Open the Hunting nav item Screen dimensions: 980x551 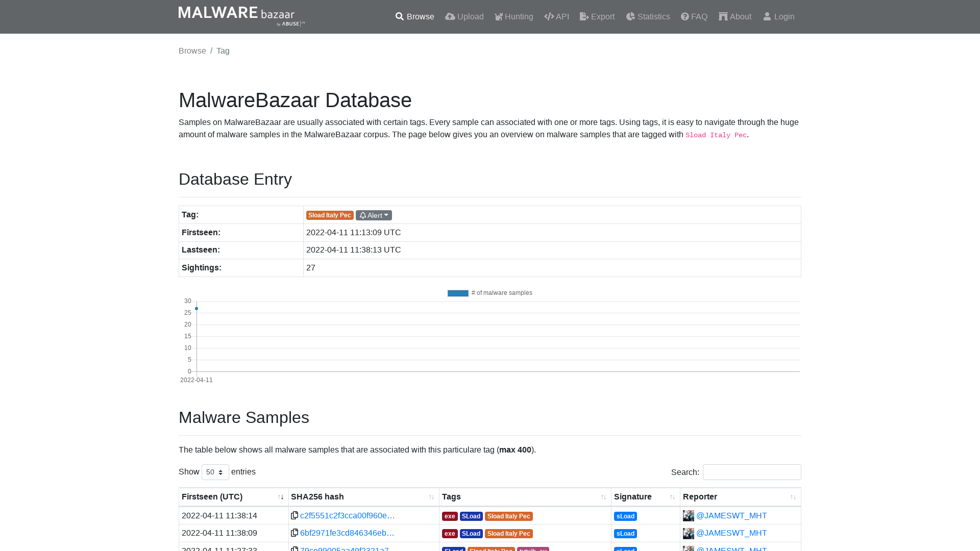click(x=513, y=17)
